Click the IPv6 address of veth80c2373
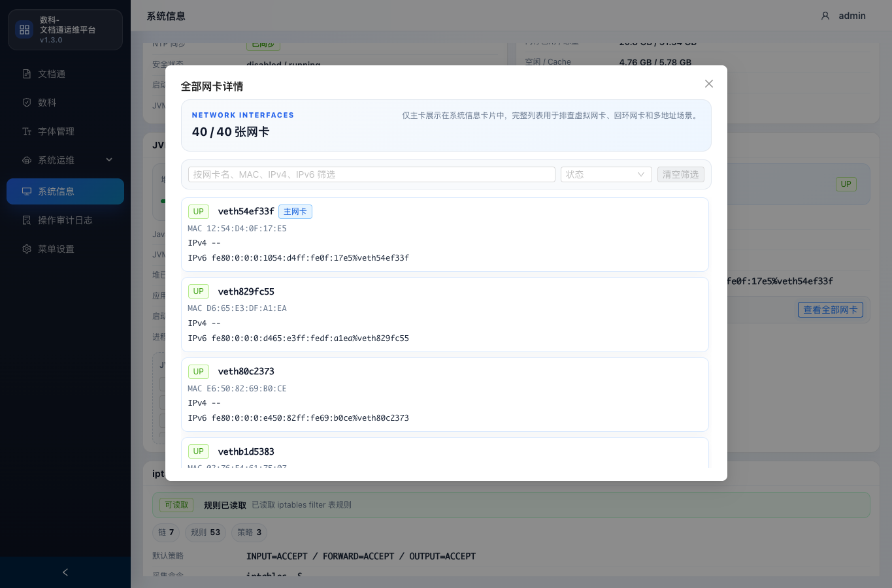The width and height of the screenshot is (892, 588). (310, 418)
